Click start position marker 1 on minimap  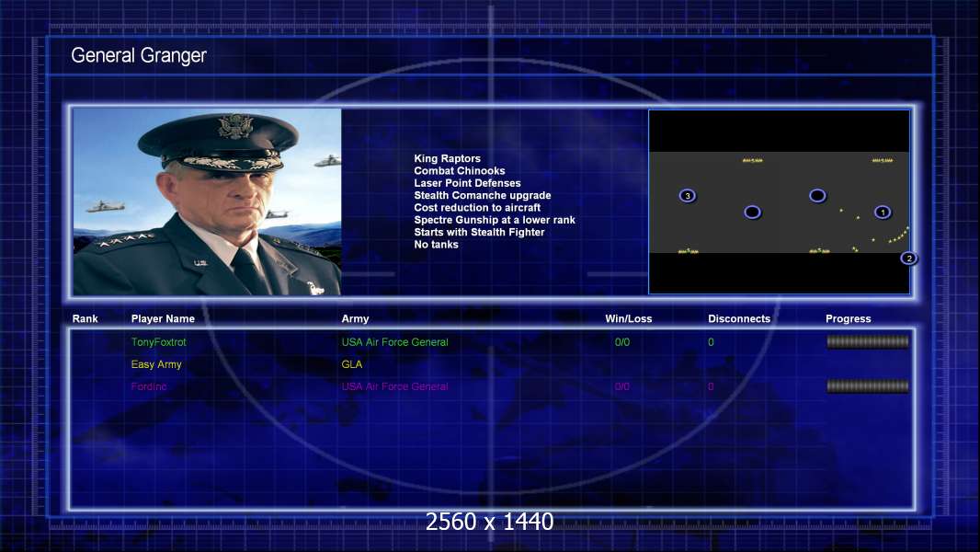(883, 212)
